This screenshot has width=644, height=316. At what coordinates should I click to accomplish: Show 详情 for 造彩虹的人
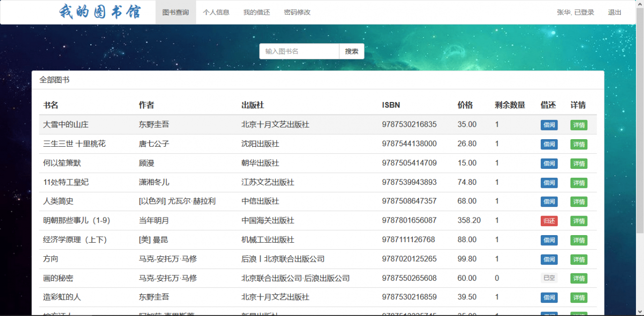[579, 297]
